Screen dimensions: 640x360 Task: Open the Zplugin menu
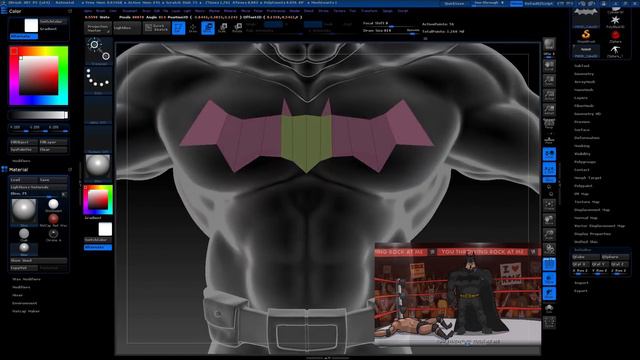(387, 11)
